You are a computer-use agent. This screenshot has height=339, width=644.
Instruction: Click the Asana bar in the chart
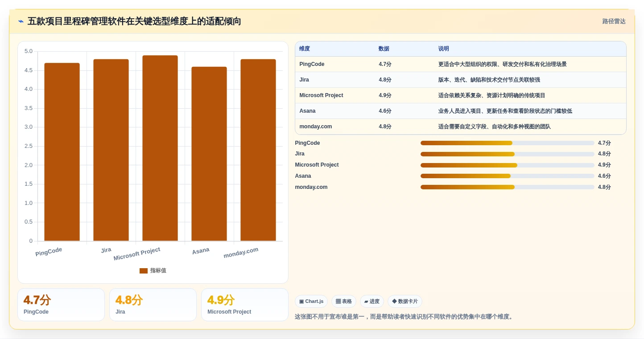click(209, 154)
